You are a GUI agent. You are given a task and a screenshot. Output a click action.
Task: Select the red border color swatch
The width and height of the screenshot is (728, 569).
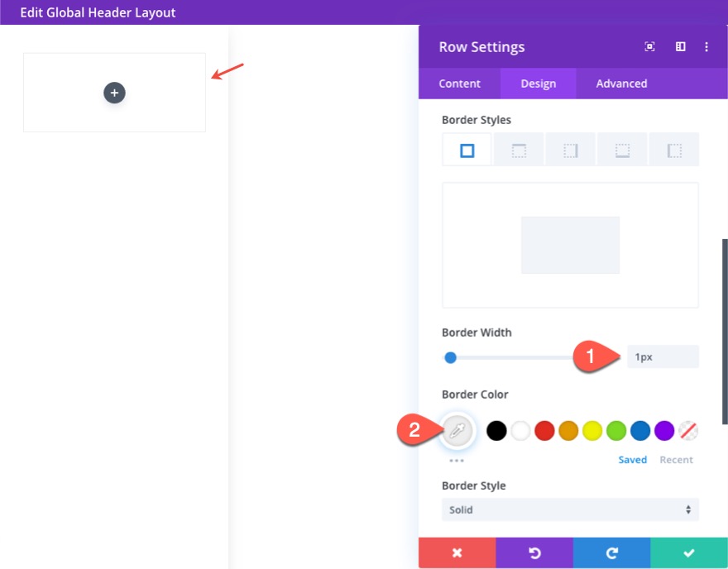click(544, 430)
